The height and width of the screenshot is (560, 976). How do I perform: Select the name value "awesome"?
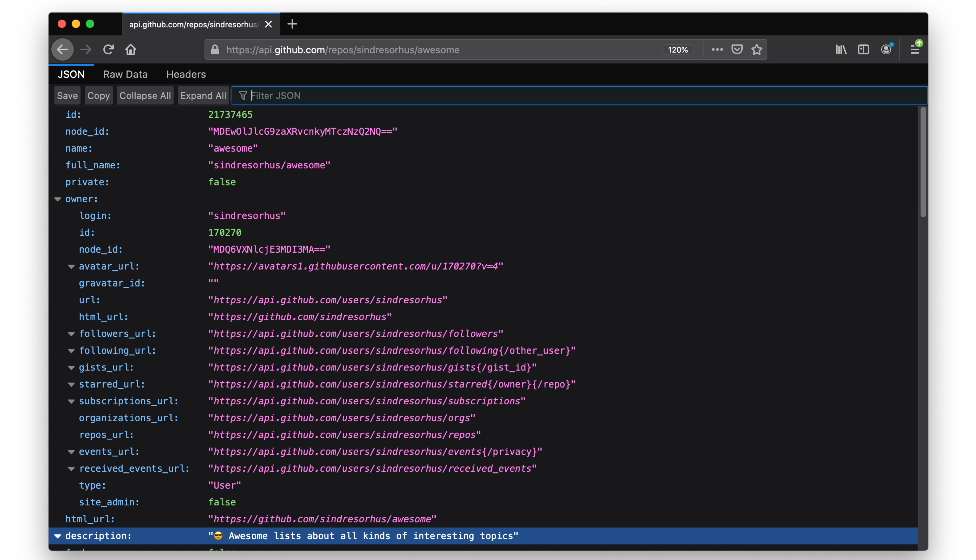[233, 149]
